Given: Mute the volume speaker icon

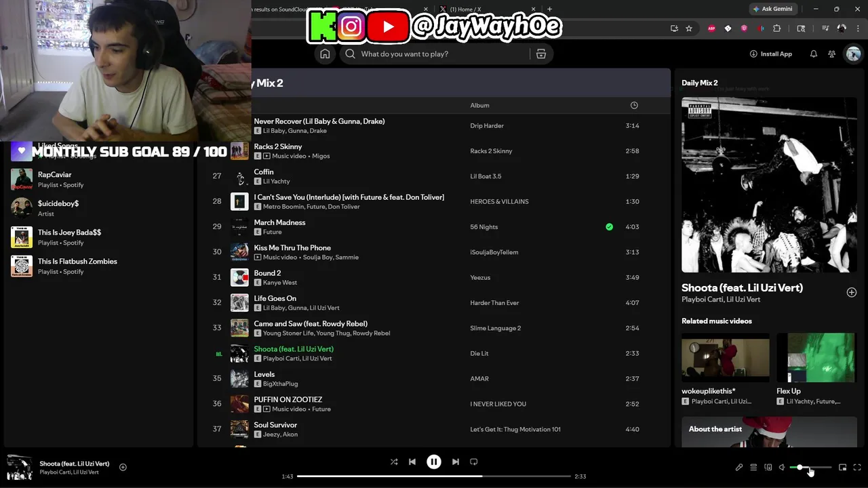Looking at the screenshot, I should point(782,467).
